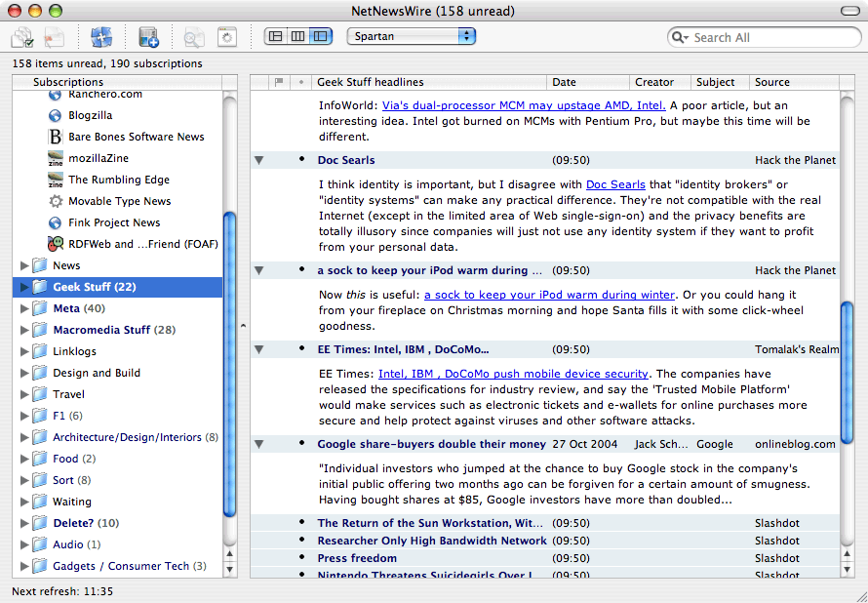The width and height of the screenshot is (868, 603).
Task: Click the flag column header icon
Action: click(x=279, y=83)
